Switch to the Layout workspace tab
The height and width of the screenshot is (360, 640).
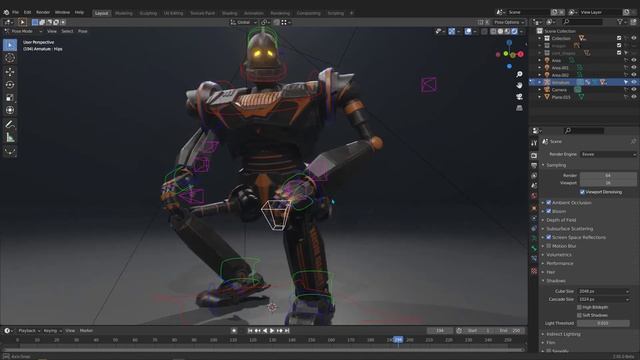(101, 13)
